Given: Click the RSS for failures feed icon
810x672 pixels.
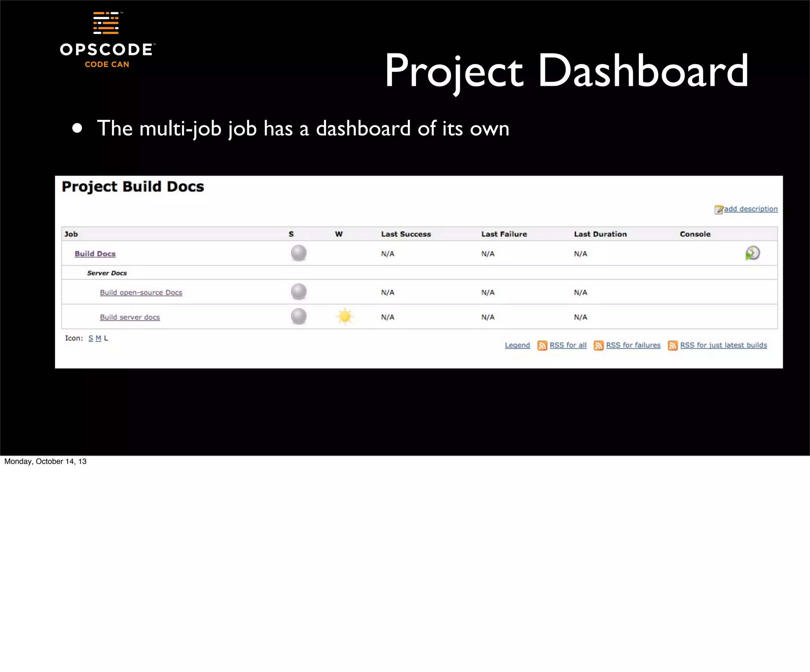Looking at the screenshot, I should [x=598, y=345].
